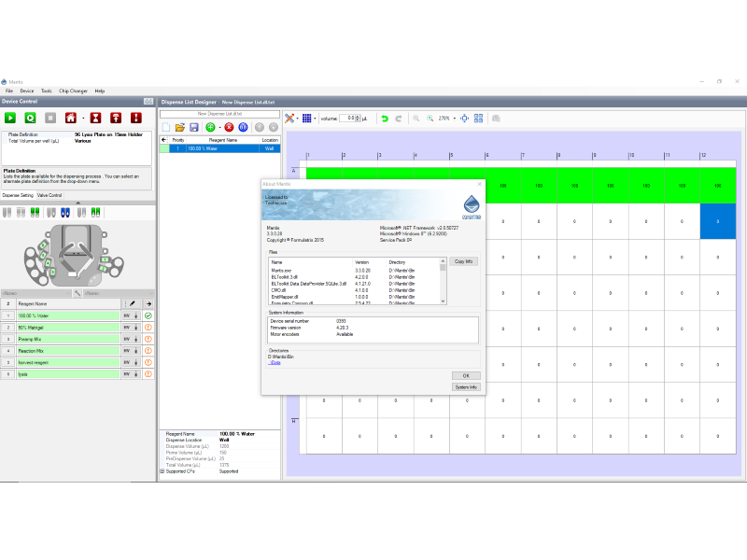Click the red Delete reagent icon
Viewport: 747px width, 560px height.
(x=229, y=127)
